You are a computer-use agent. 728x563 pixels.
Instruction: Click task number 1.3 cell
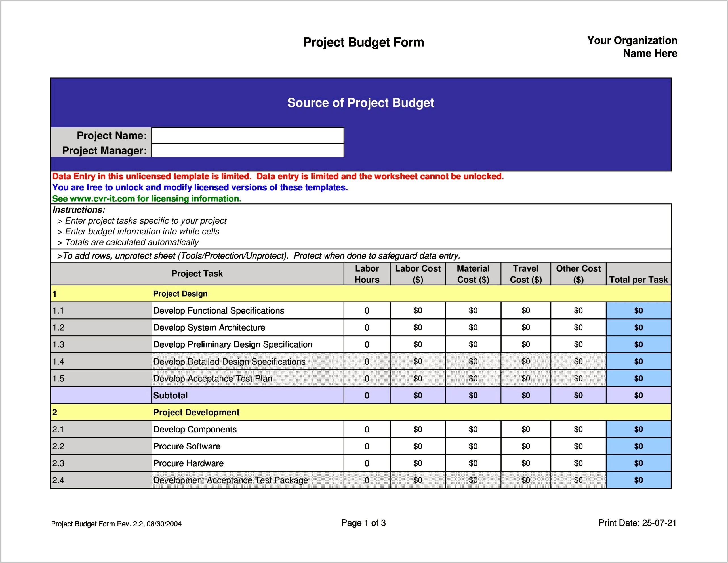[x=101, y=344]
